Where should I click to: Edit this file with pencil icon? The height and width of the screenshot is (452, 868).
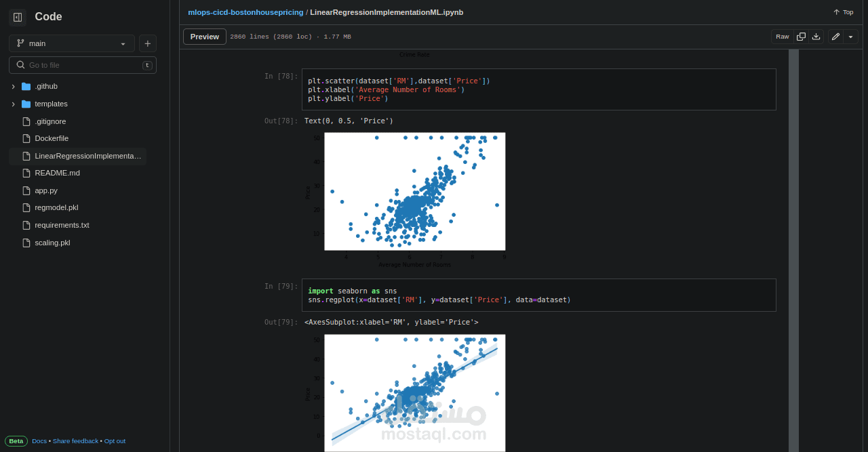(x=835, y=37)
